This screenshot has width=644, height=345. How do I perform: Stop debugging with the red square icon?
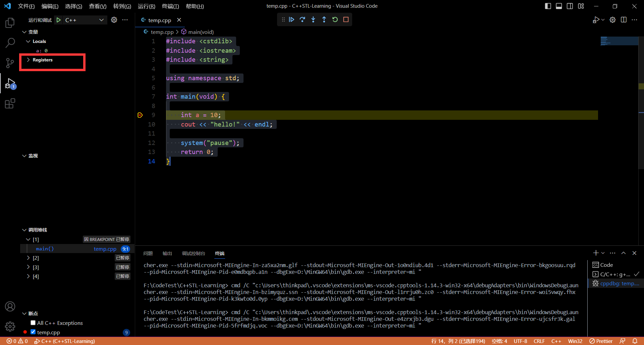346,19
